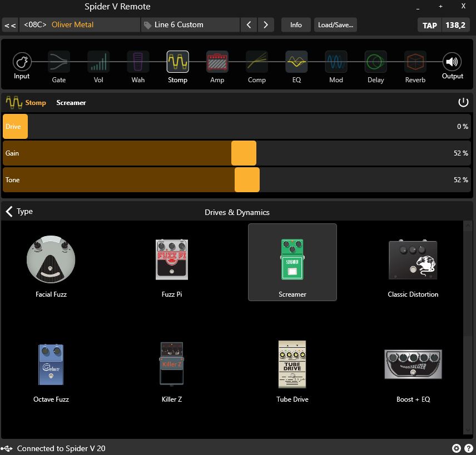Select the Reverb cube block
Image resolution: width=476 pixels, height=455 pixels.
(415, 62)
